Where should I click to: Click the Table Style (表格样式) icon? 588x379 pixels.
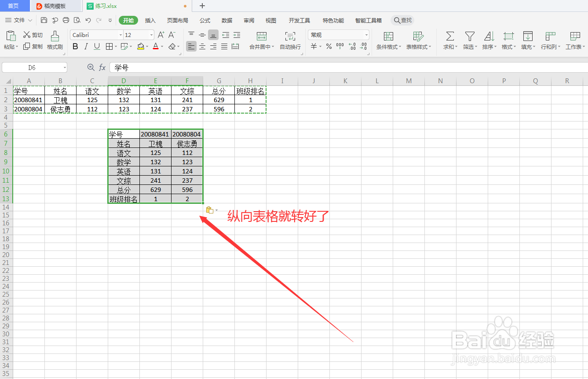418,36
